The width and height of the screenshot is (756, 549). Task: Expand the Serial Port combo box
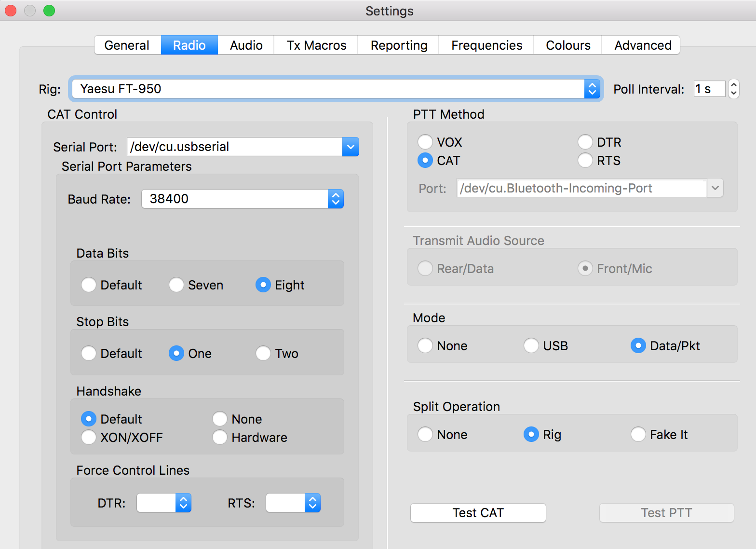tap(351, 147)
